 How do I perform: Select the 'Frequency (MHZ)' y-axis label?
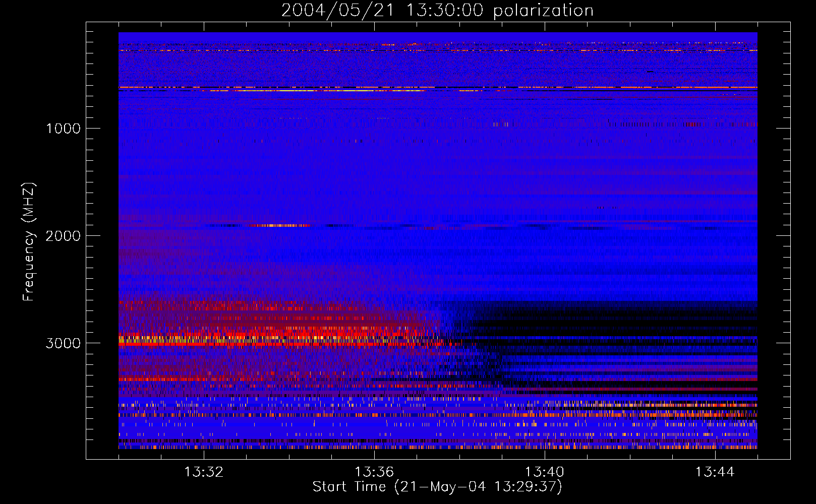[29, 242]
